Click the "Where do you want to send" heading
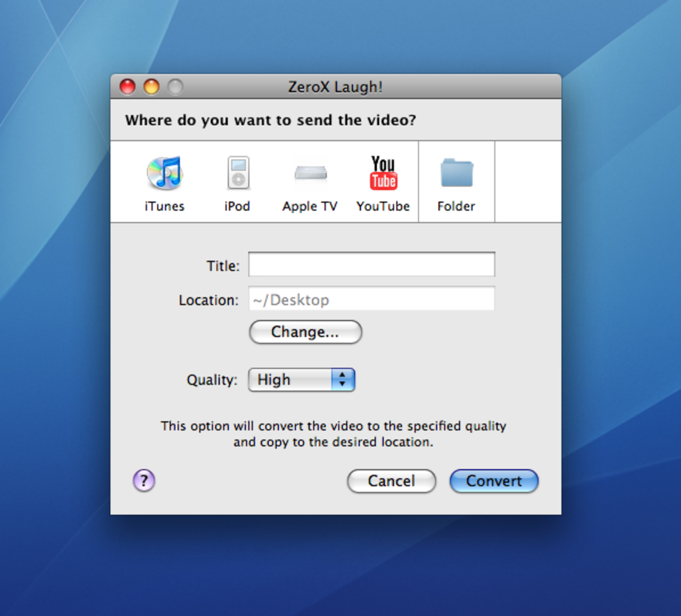 [x=270, y=120]
